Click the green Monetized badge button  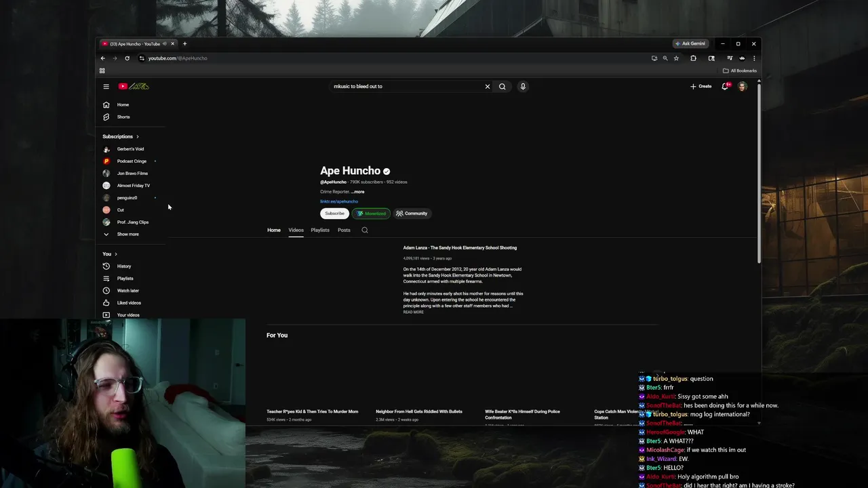click(371, 213)
